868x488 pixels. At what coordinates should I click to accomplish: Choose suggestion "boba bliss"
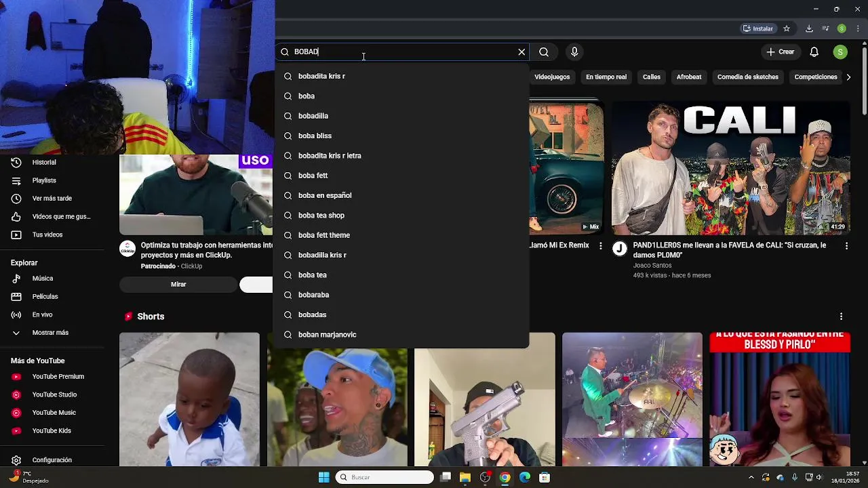(401, 136)
